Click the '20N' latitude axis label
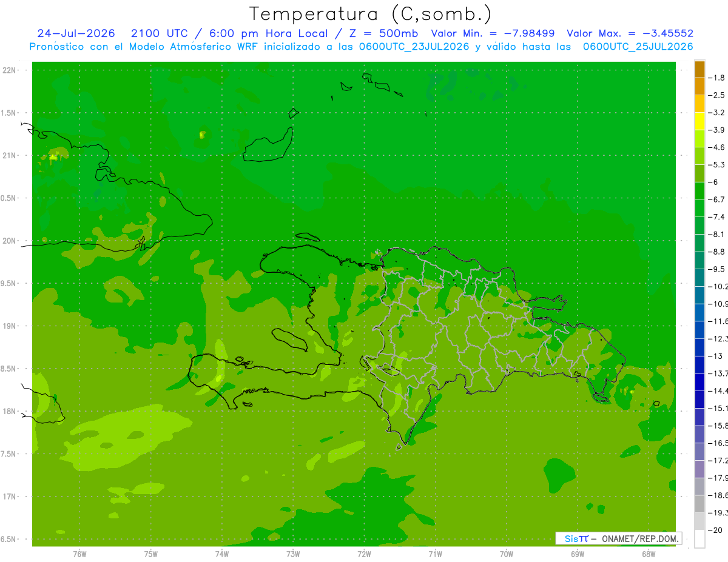The height and width of the screenshot is (562, 728). click(10, 241)
